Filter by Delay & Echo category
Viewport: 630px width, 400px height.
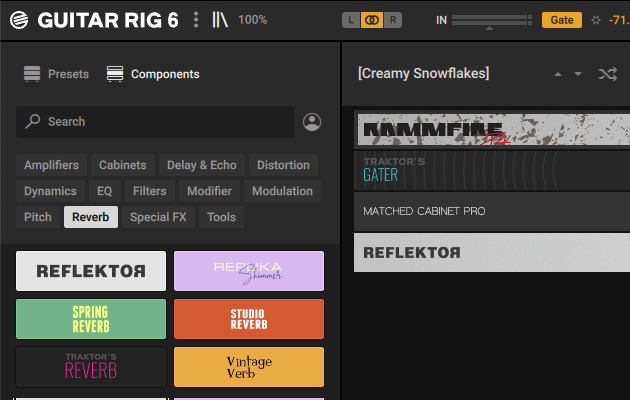click(202, 165)
